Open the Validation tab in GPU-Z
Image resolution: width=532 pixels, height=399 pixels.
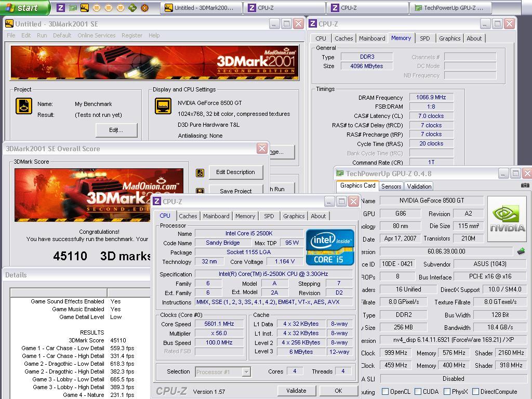pyautogui.click(x=419, y=187)
